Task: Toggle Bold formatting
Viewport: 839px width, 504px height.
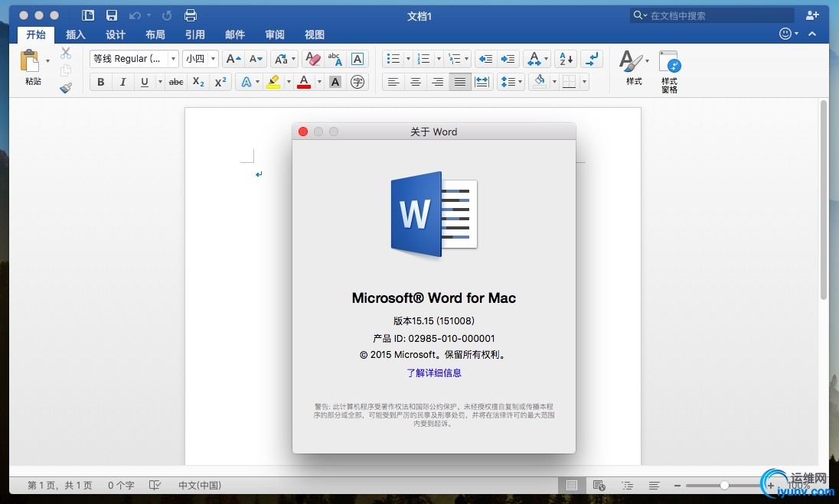Action: [100, 82]
